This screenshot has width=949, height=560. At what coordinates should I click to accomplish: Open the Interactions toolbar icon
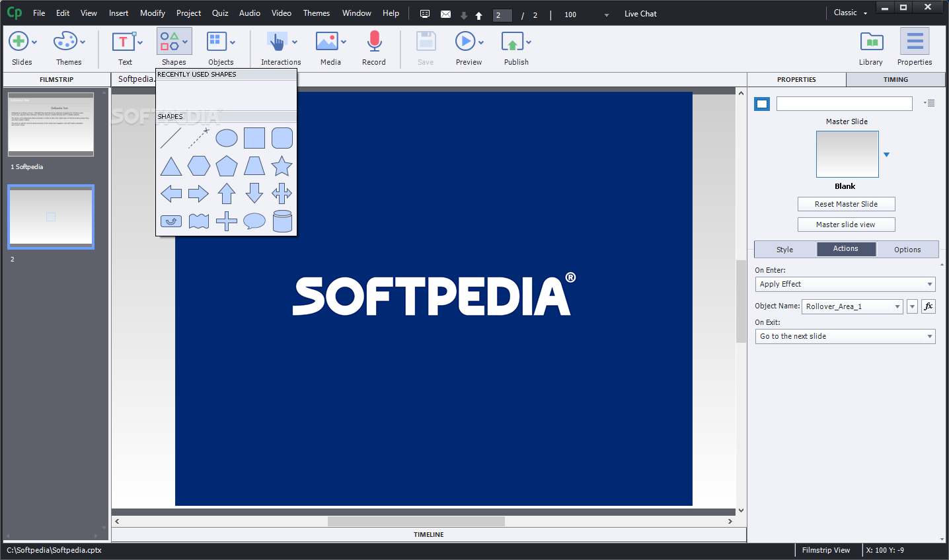pyautogui.click(x=277, y=42)
